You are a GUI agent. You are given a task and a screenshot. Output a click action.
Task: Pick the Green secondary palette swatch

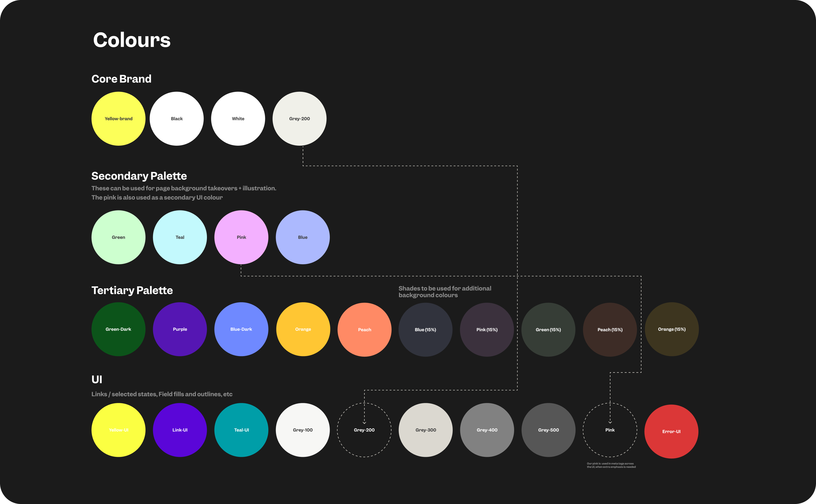click(x=118, y=237)
